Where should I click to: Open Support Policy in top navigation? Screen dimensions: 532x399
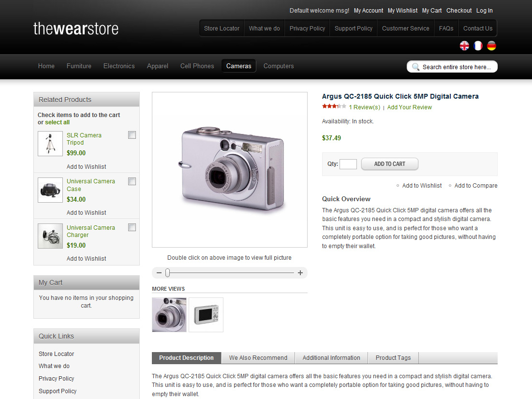(353, 29)
